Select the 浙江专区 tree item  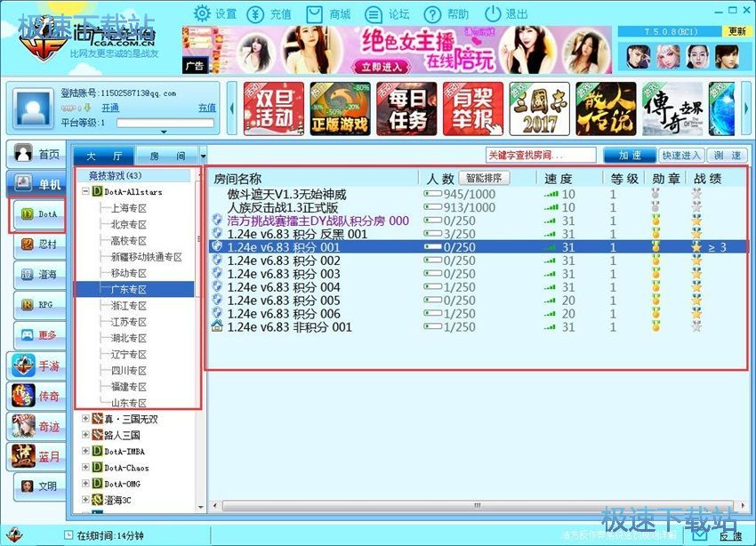[x=129, y=306]
